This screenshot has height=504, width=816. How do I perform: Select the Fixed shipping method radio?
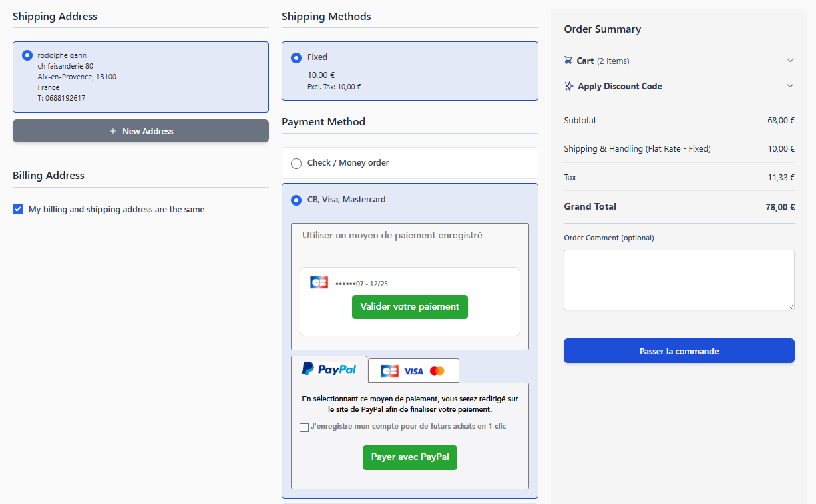point(296,58)
